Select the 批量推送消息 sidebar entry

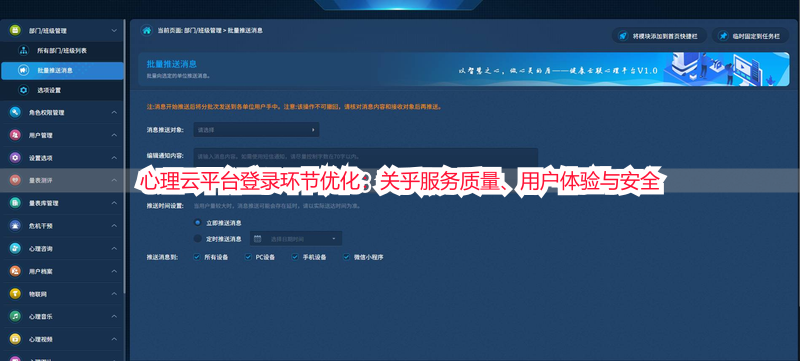[62, 70]
